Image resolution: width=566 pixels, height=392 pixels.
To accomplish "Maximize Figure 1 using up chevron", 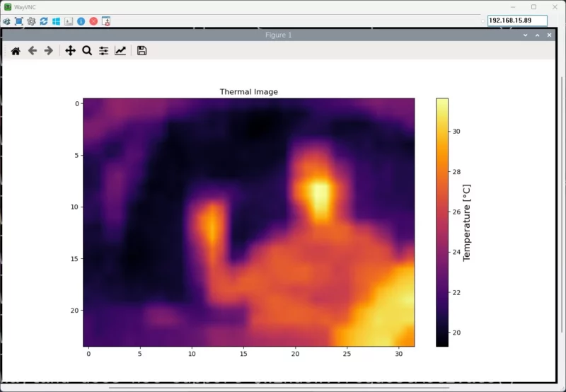I will click(x=537, y=35).
